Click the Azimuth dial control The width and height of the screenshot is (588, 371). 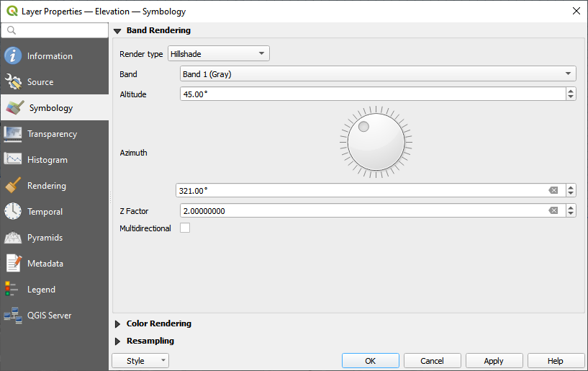376,141
